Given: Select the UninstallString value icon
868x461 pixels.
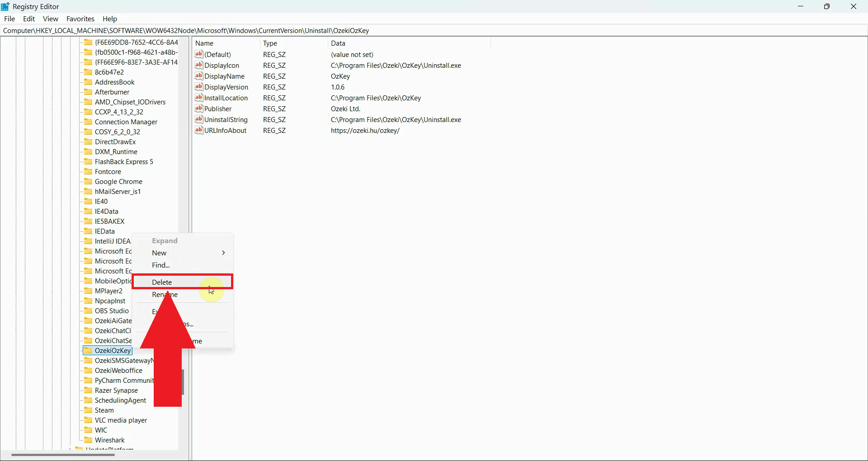Looking at the screenshot, I should [x=199, y=119].
